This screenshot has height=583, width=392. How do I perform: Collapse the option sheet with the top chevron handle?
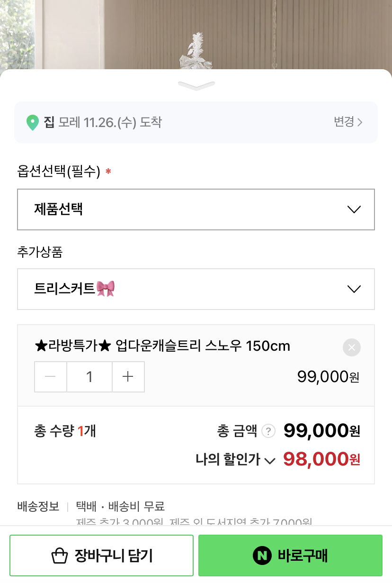[x=196, y=86]
